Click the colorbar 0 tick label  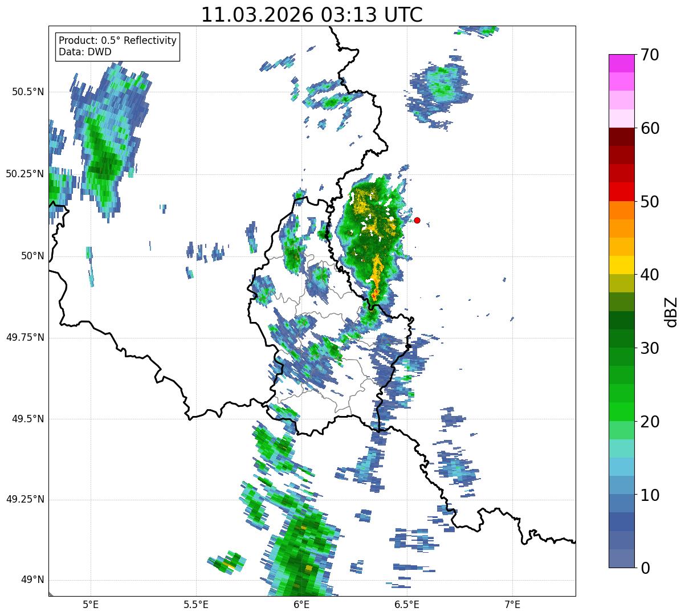pyautogui.click(x=645, y=568)
